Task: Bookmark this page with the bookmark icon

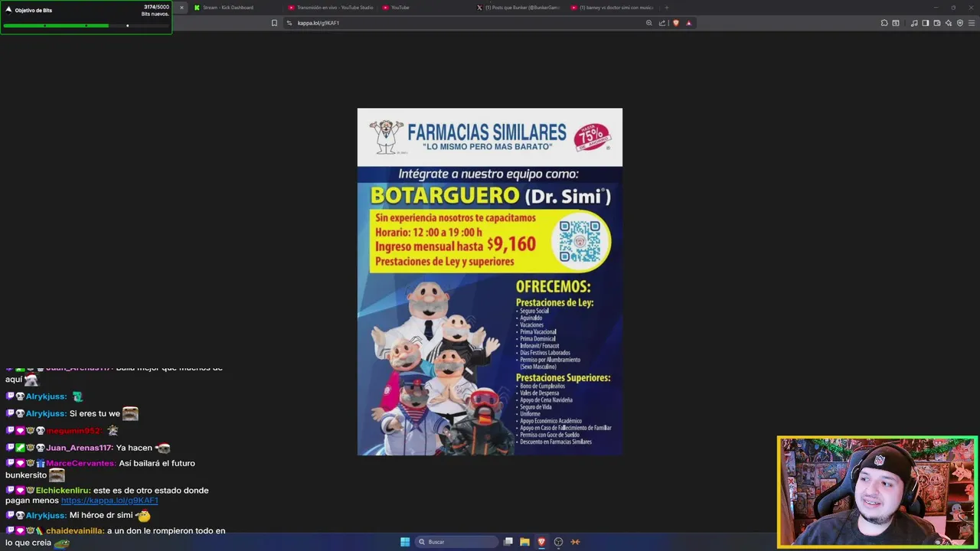Action: [x=274, y=23]
